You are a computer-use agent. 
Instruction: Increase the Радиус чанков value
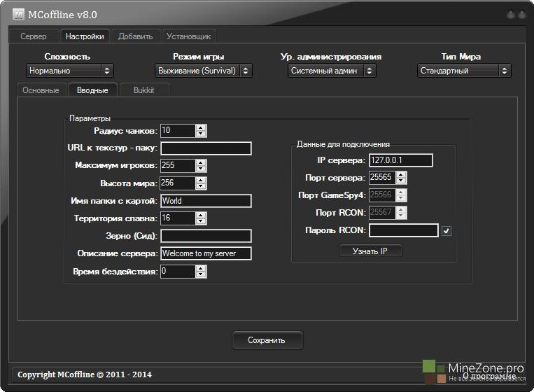201,127
